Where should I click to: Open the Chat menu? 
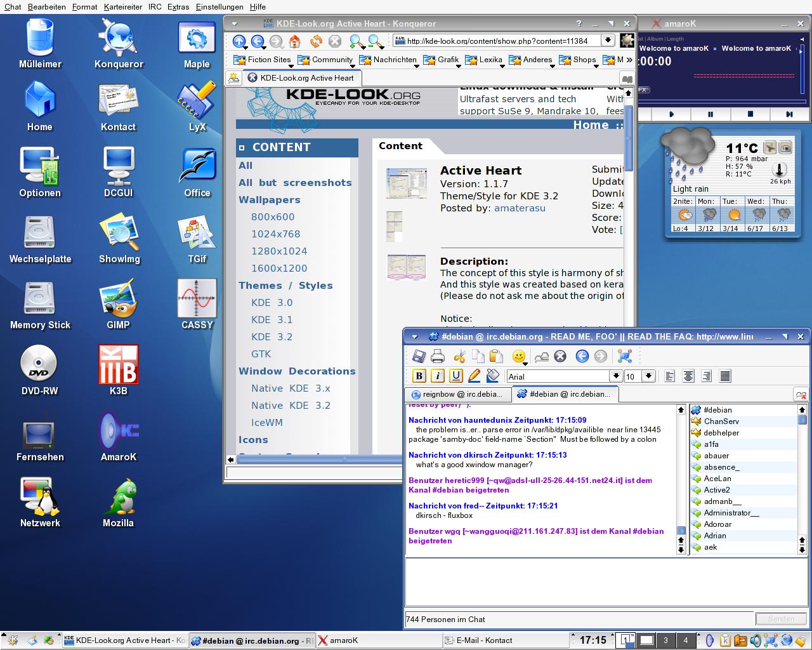tap(13, 7)
